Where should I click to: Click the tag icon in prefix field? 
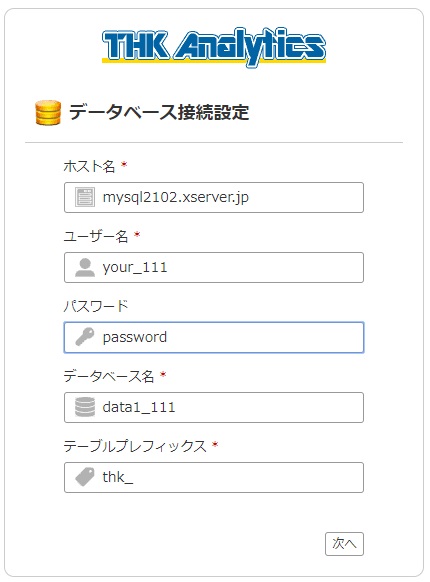pyautogui.click(x=85, y=477)
